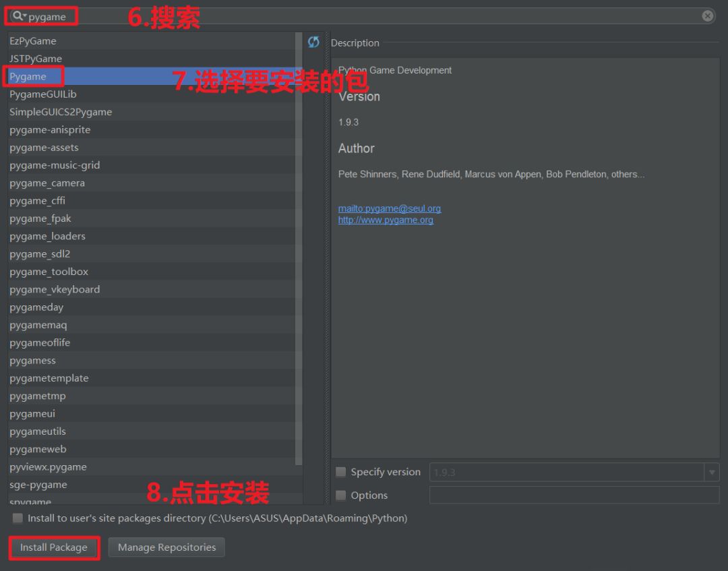Click the package list vertical scrollbar
This screenshot has height=571, width=728.
coord(299,248)
